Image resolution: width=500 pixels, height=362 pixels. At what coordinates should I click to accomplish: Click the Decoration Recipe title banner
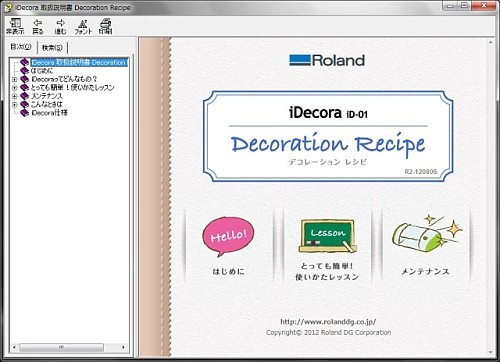(328, 136)
